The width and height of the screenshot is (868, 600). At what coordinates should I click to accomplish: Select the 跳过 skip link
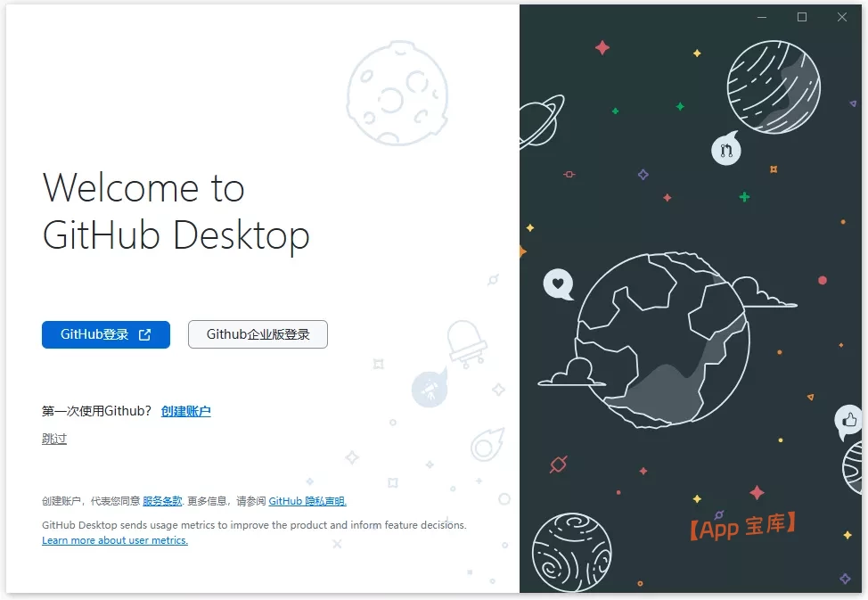click(x=54, y=439)
